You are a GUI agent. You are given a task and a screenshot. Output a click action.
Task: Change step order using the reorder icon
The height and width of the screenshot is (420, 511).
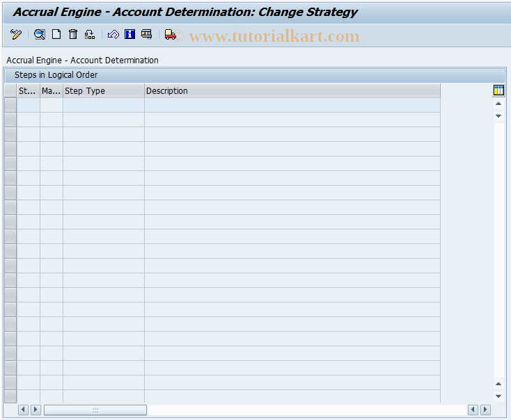(x=90, y=34)
